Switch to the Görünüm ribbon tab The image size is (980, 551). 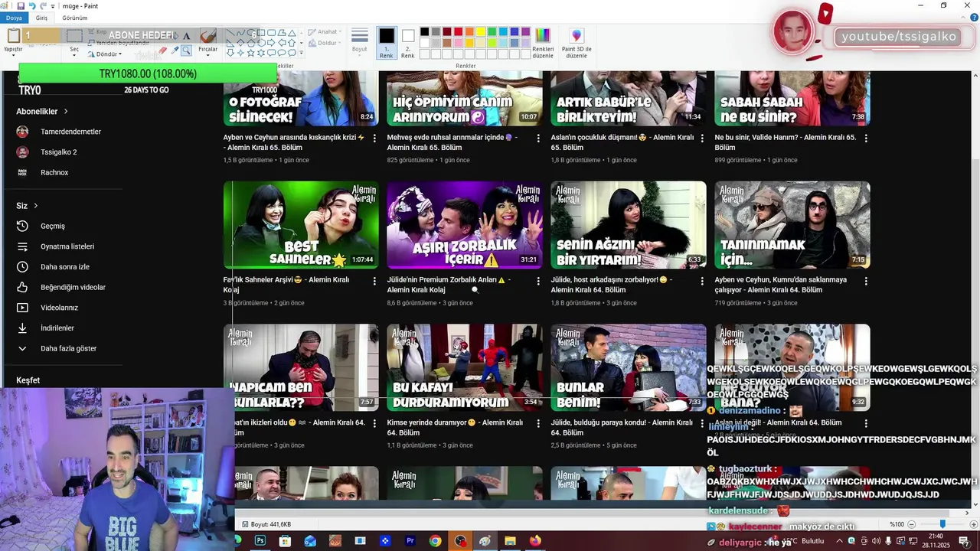tap(74, 18)
